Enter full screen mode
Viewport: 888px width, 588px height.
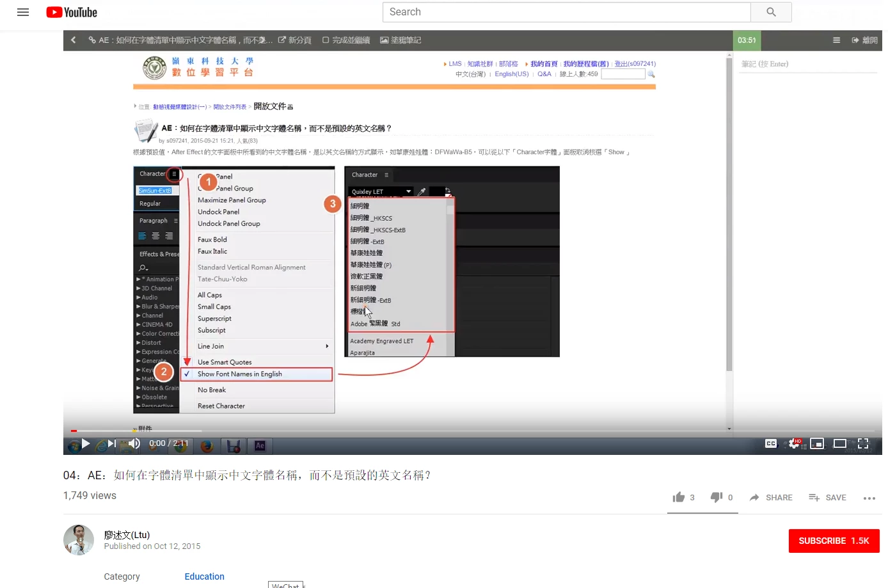(863, 443)
